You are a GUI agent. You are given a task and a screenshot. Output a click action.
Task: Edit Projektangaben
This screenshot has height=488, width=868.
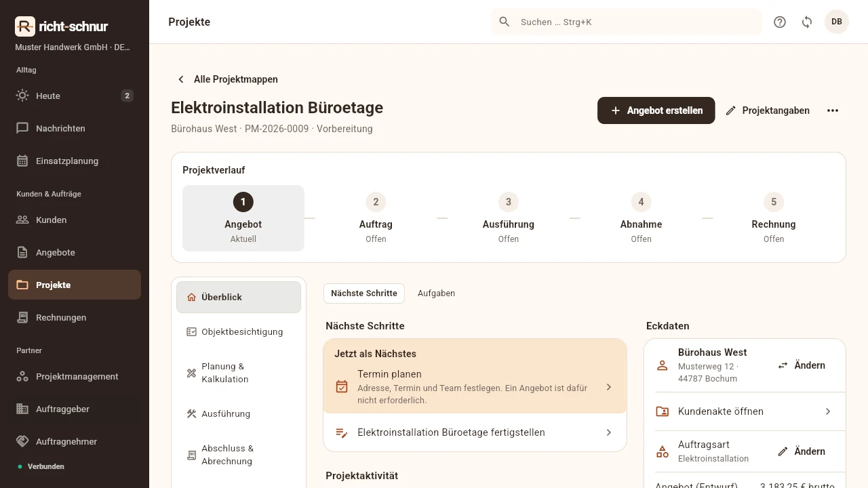click(767, 110)
